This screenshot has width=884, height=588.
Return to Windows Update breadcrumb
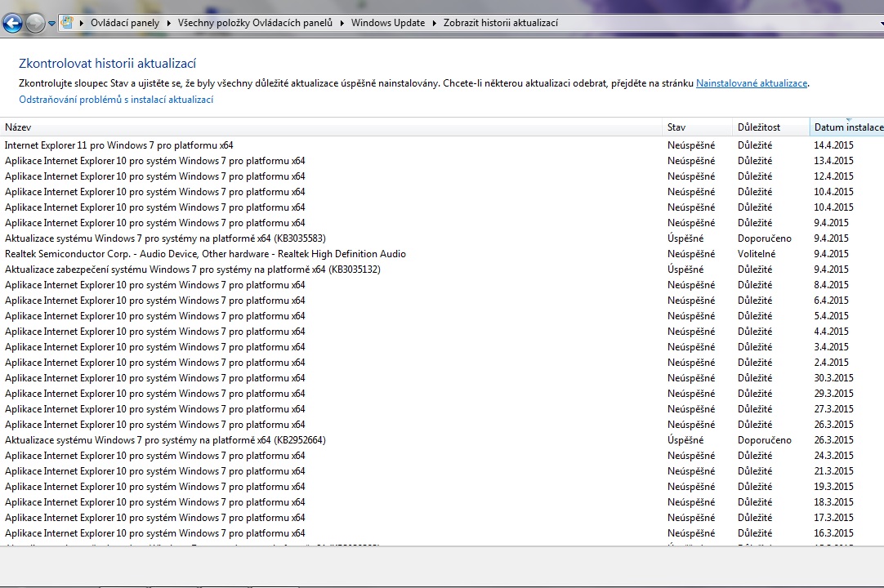click(x=388, y=23)
